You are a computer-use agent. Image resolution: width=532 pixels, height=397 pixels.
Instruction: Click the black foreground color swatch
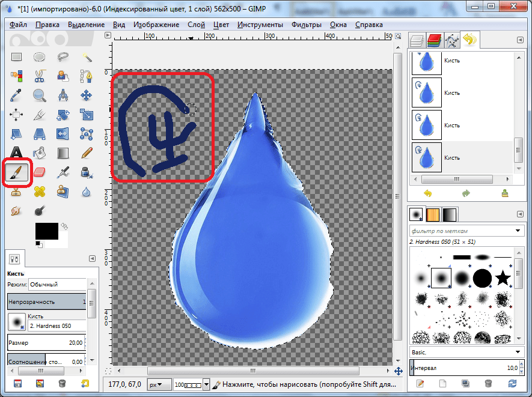[x=46, y=231]
